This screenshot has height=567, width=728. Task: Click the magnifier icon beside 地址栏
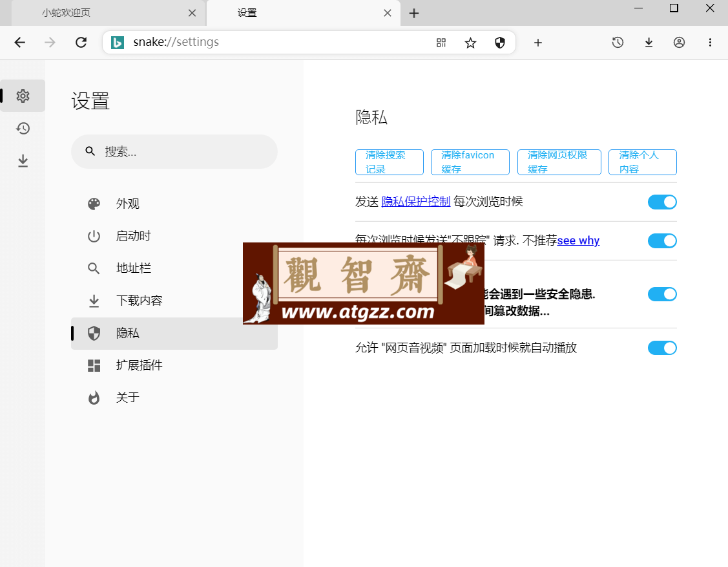tap(94, 268)
